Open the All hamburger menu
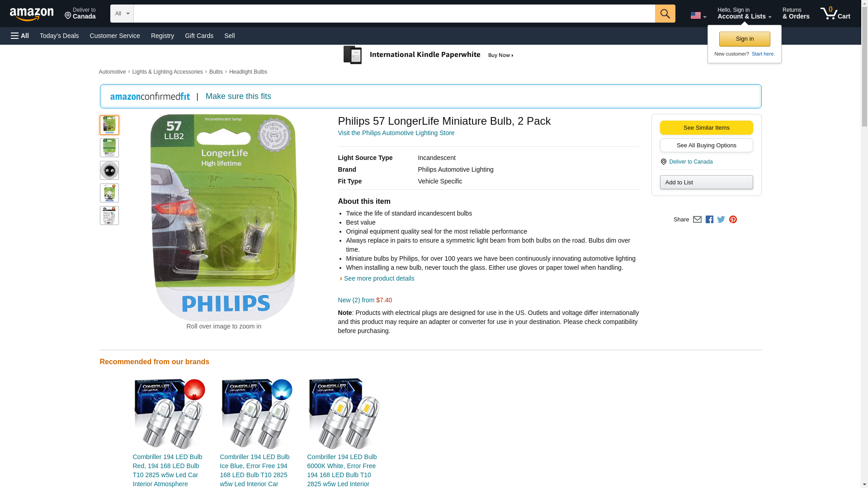This screenshot has height=488, width=868. coord(20,36)
